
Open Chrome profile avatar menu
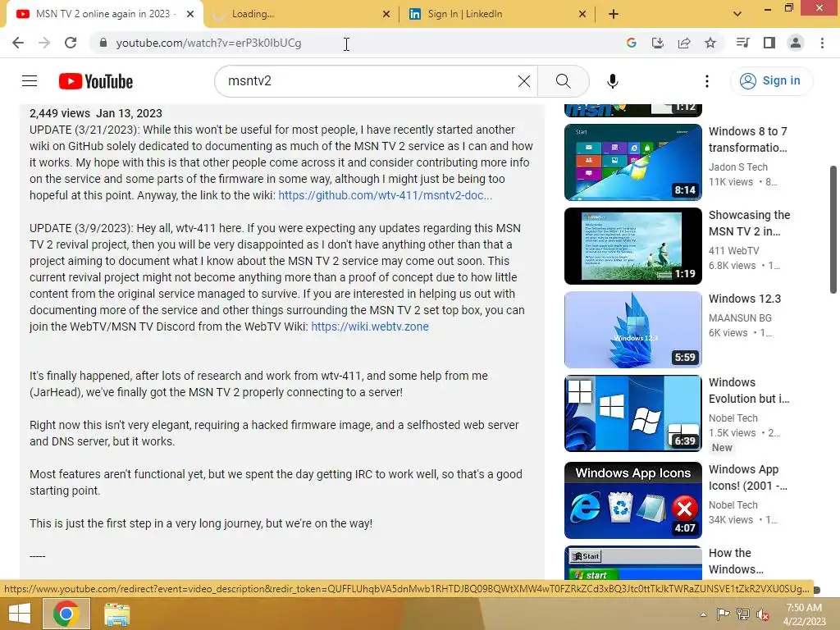pos(796,43)
